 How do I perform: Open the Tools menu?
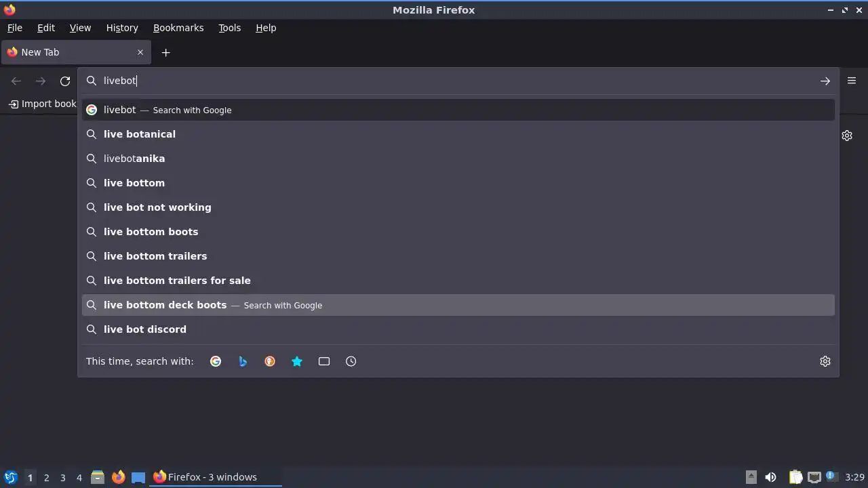point(230,28)
